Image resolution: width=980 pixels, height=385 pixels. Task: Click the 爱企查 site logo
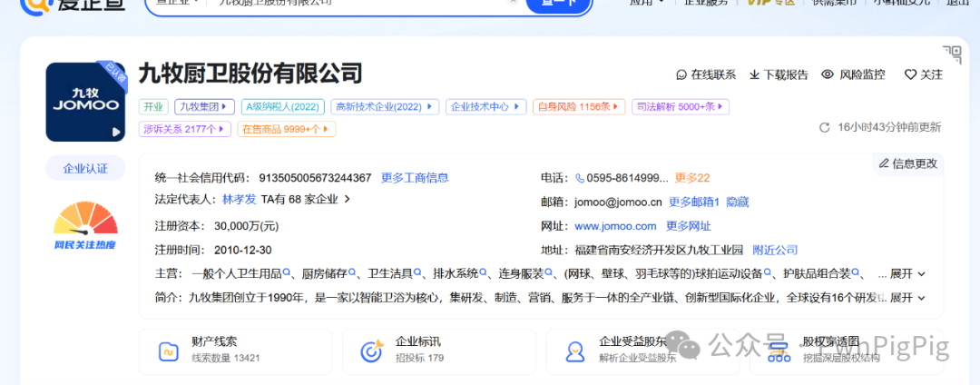pos(73,5)
